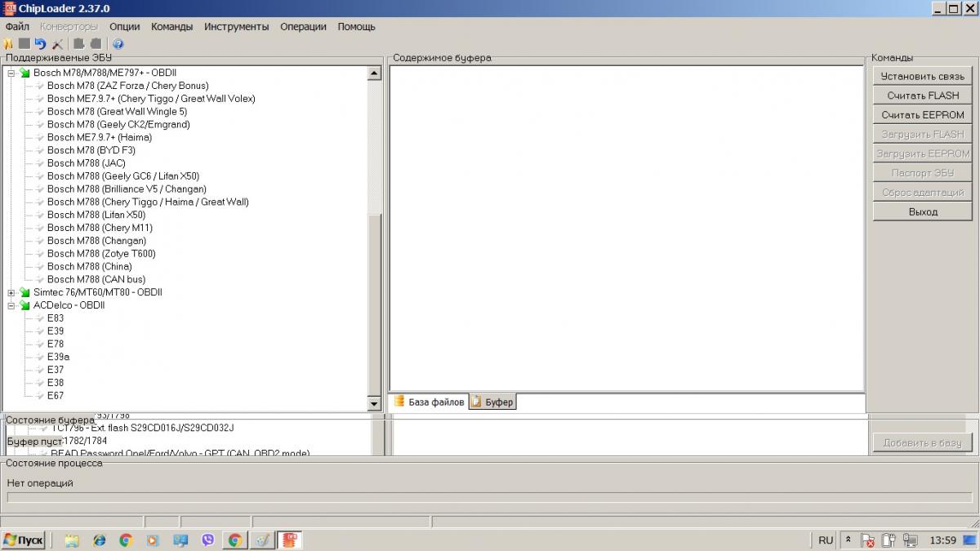This screenshot has width=980, height=551.
Task: Click the arrow icon beside Bosch M788 (JAC)
Action: pyautogui.click(x=38, y=163)
